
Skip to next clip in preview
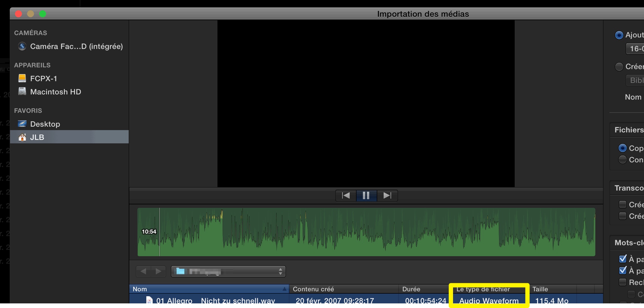(x=387, y=196)
